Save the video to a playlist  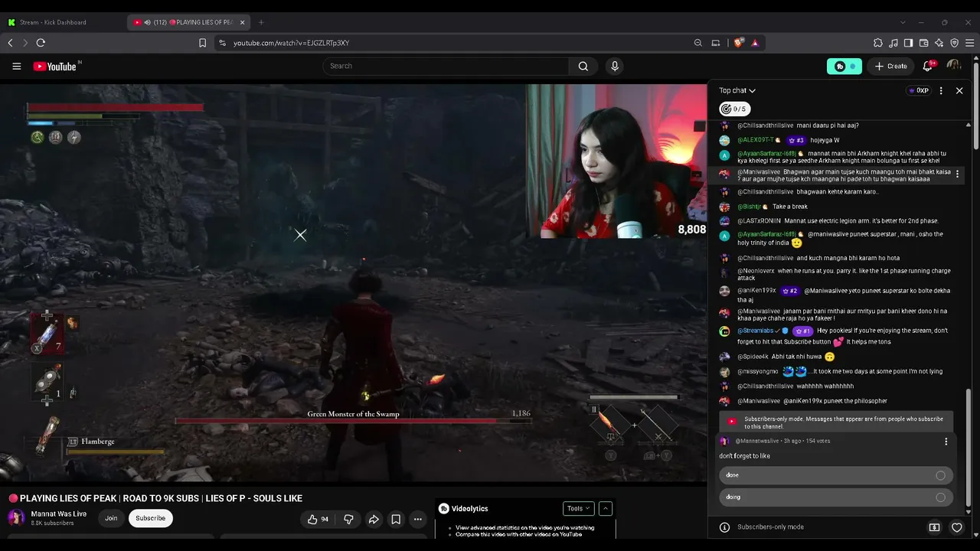click(396, 519)
